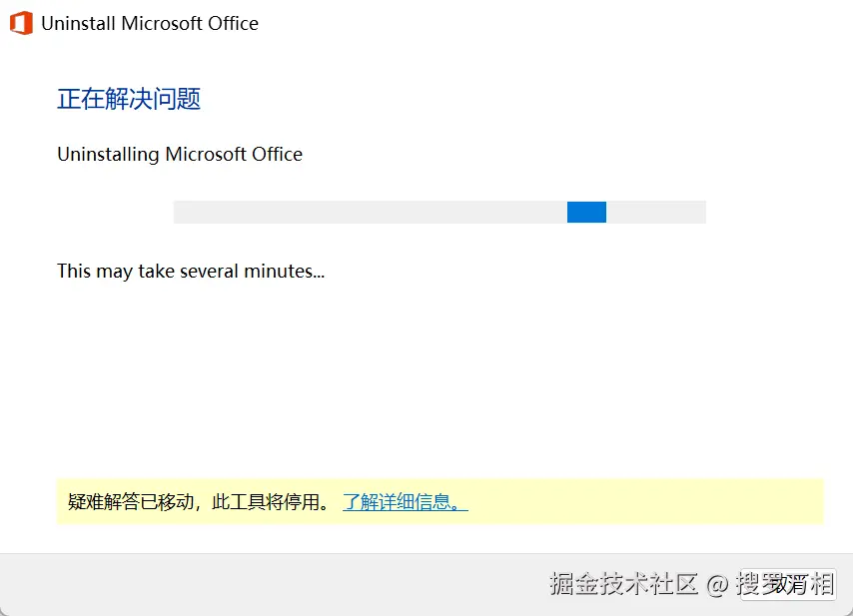Click the empty progress track left of blue block
This screenshot has width=853, height=616.
[x=370, y=212]
